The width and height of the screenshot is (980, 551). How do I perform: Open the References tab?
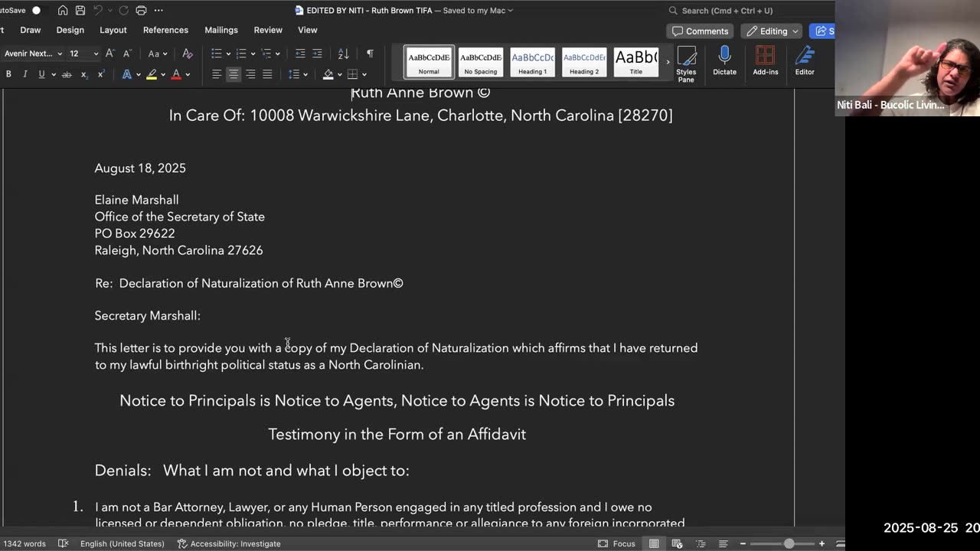pos(165,30)
